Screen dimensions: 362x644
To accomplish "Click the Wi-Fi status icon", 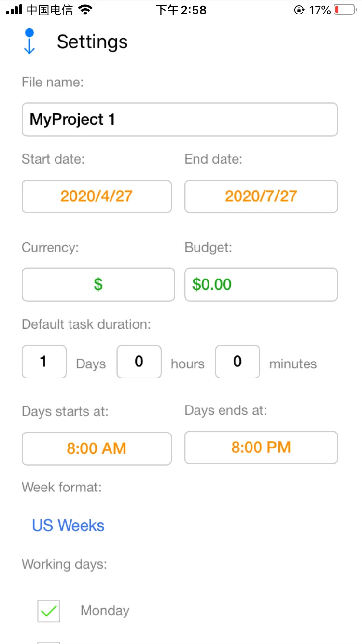I will [x=85, y=10].
